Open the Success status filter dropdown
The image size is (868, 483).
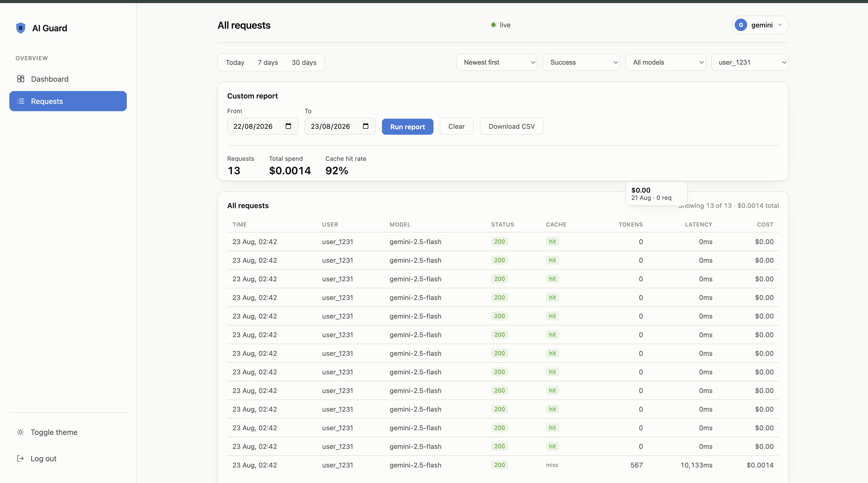(581, 62)
